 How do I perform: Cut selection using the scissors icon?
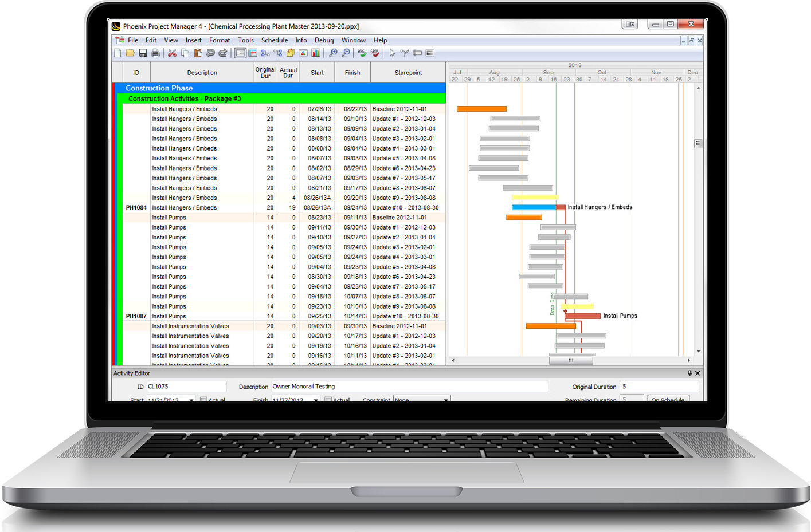coord(172,53)
